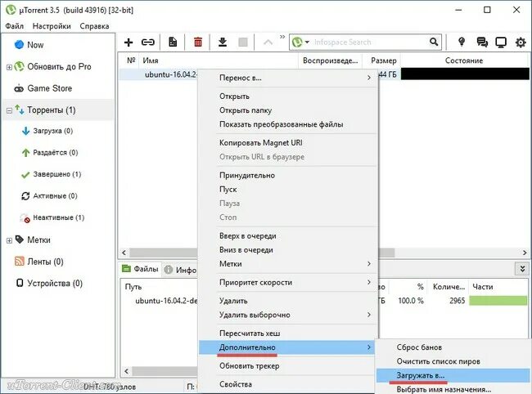The width and height of the screenshot is (532, 394).
Task: Click the toolbar overflow chevrons
Action: pyautogui.click(x=282, y=37)
